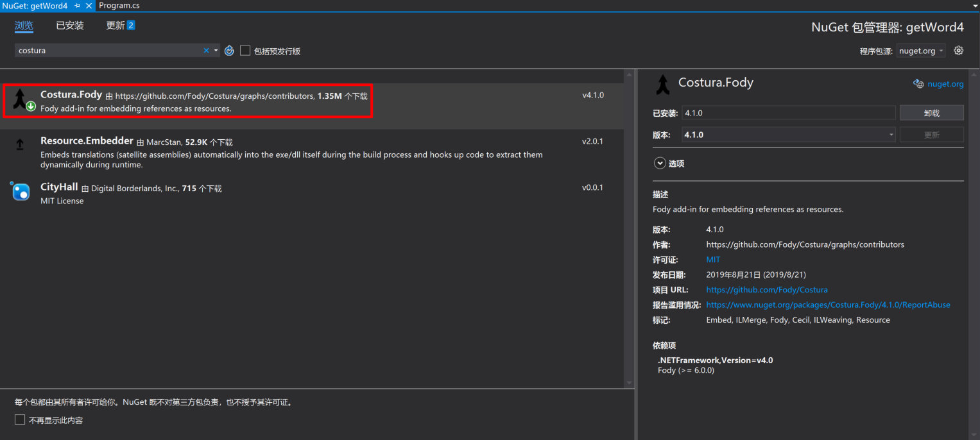This screenshot has height=440, width=980.
Task: Click the v4.1.0 version label in list
Action: pyautogui.click(x=593, y=96)
